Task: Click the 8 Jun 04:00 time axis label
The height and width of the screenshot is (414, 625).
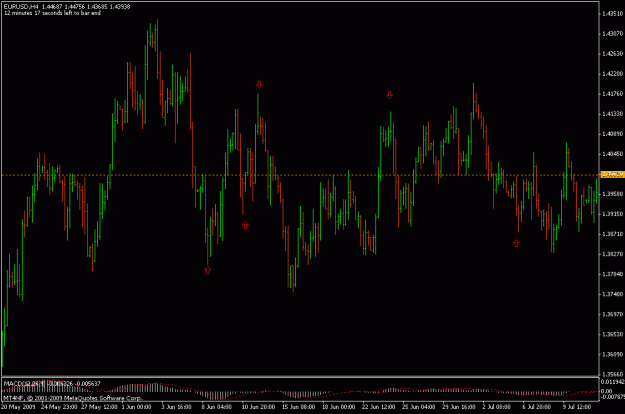Action: tap(216, 407)
